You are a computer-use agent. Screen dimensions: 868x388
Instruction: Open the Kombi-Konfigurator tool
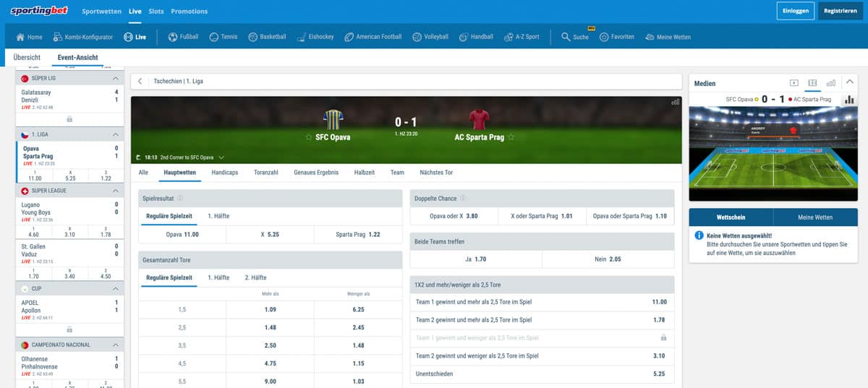coord(82,37)
